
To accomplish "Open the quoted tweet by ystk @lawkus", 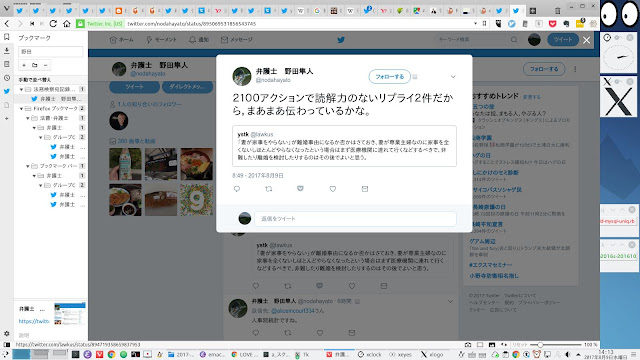I will click(344, 146).
